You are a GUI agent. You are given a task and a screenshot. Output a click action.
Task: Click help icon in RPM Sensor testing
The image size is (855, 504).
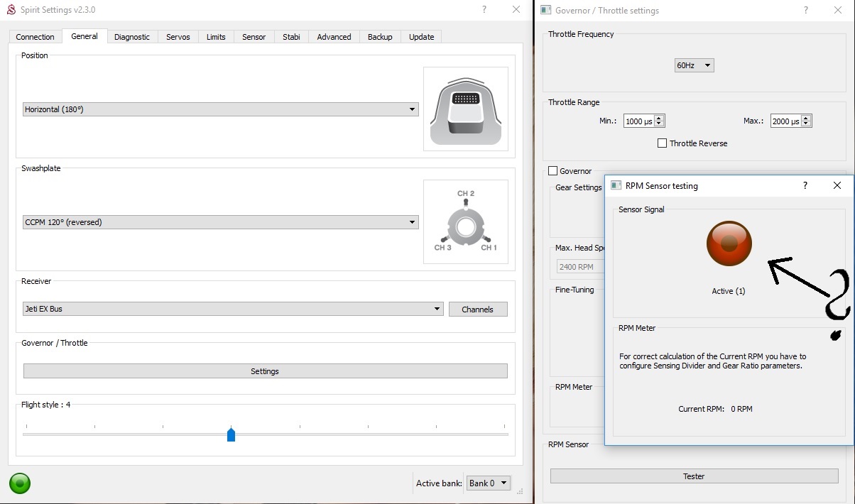point(805,186)
